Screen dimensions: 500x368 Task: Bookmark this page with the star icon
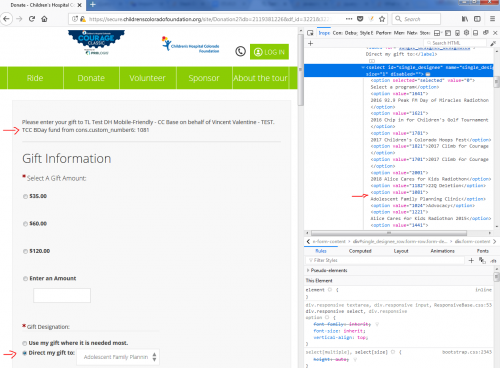tap(382, 19)
